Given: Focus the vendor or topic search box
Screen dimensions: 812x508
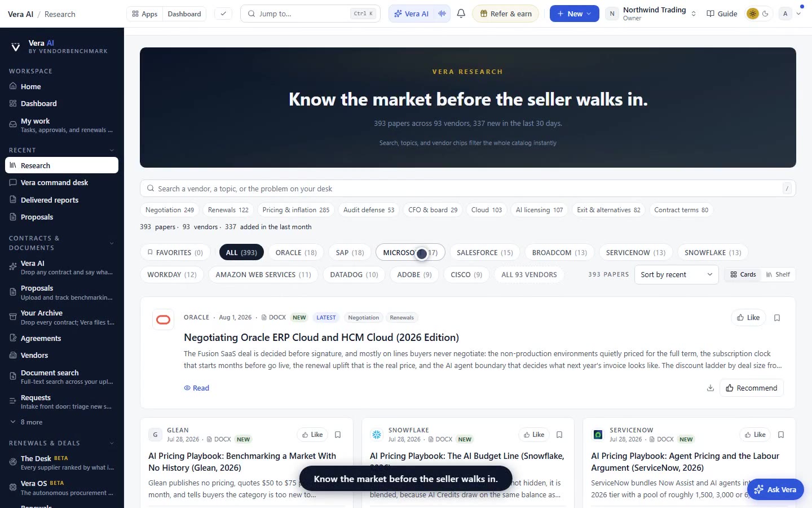Looking at the screenshot, I should (x=468, y=189).
